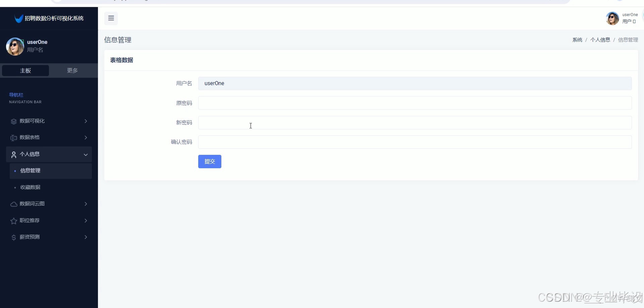The height and width of the screenshot is (308, 644).
Task: Collapse the 个人信息 menu chevron
Action: click(x=86, y=155)
